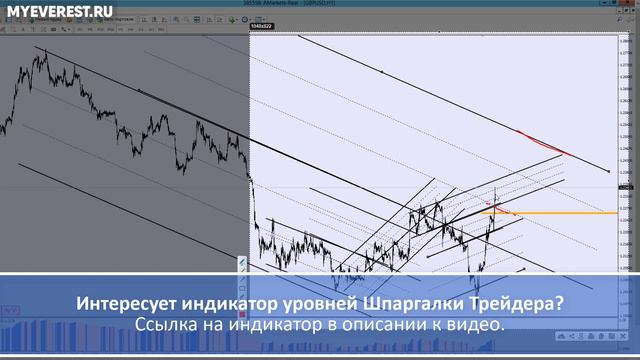This screenshot has width=640, height=360.
Task: Zoom out the chart
Action: 186,20
